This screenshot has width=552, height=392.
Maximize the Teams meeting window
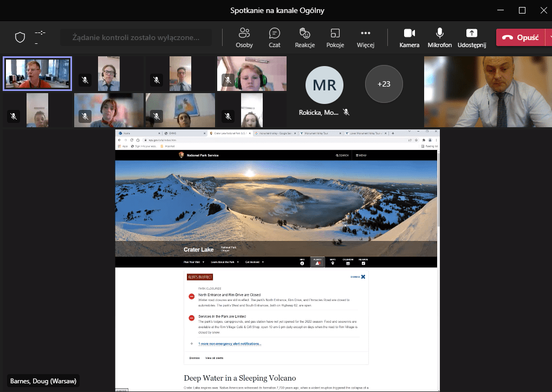[x=522, y=10]
